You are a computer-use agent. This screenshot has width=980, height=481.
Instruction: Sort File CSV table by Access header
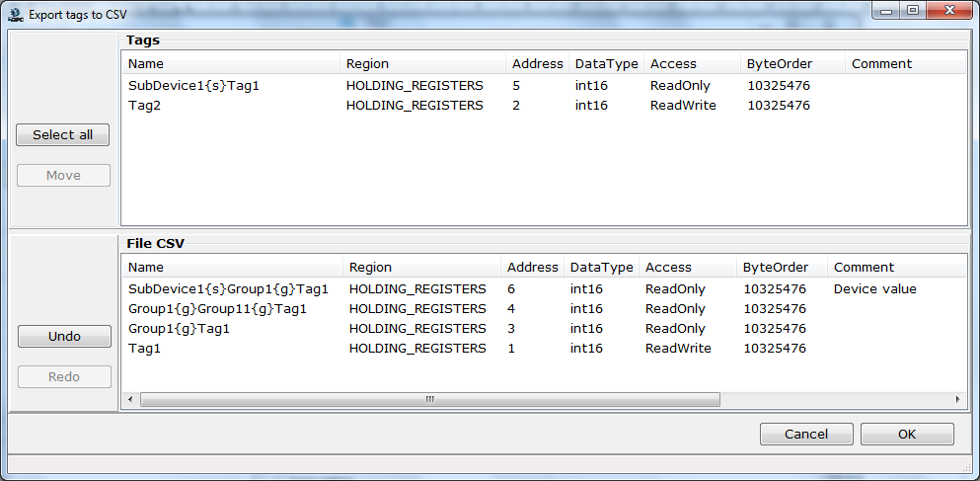pos(688,268)
